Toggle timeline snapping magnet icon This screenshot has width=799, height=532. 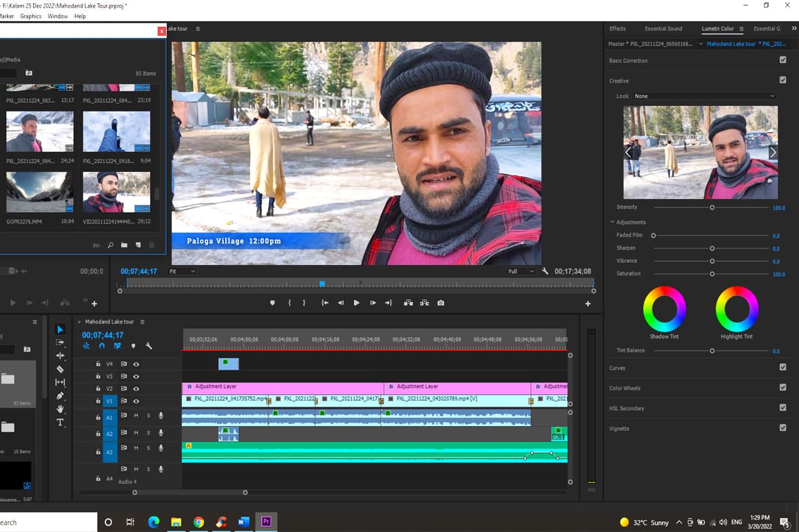pyautogui.click(x=102, y=346)
